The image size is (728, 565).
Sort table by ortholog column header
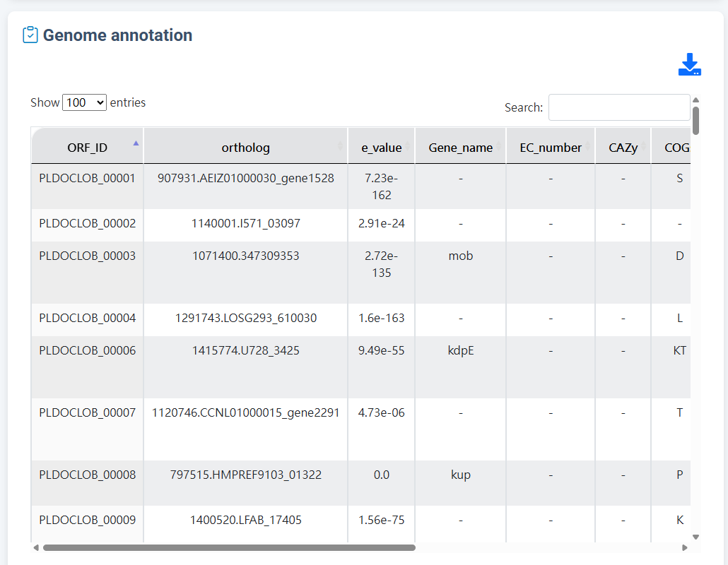click(x=245, y=148)
